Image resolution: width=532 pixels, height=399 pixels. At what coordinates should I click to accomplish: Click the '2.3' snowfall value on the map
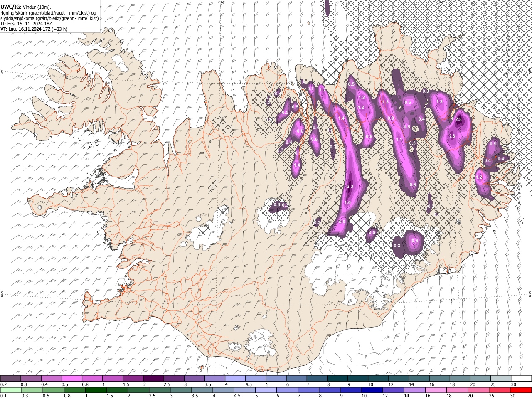(x=350, y=186)
